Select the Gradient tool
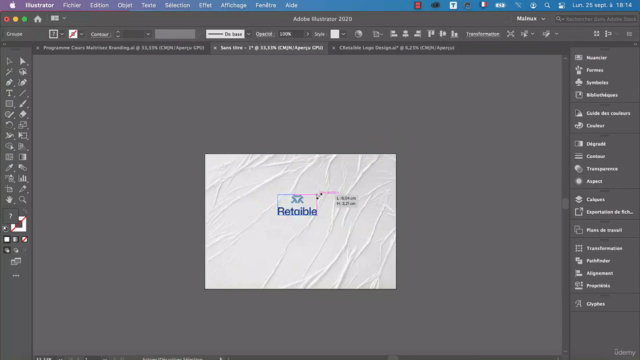This screenshot has height=360, width=640. (x=23, y=157)
